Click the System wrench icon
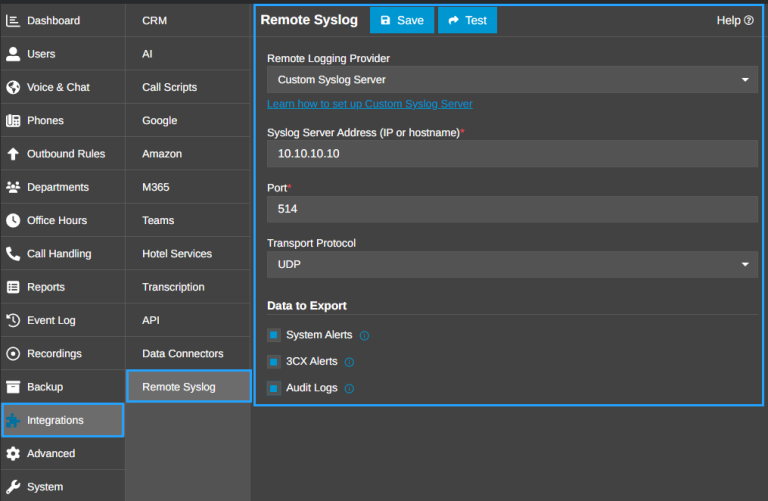 coord(13,487)
